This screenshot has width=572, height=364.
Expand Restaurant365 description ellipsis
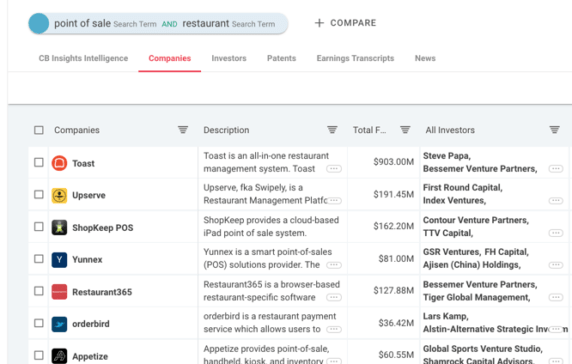click(x=334, y=297)
